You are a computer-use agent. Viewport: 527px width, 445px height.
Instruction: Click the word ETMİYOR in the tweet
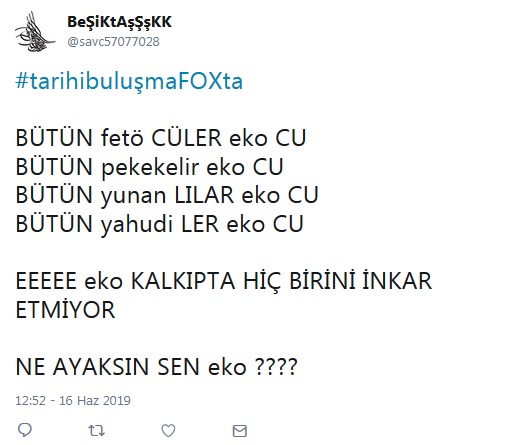65,309
